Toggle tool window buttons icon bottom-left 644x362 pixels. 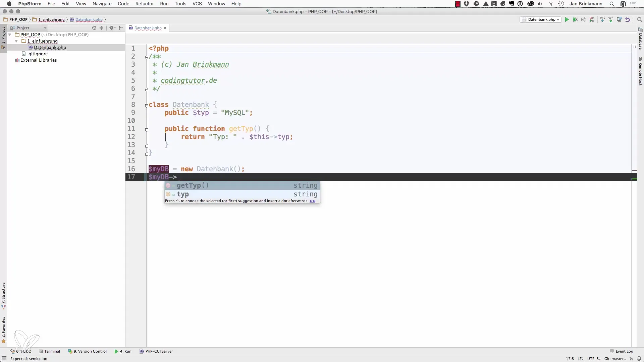[4, 359]
